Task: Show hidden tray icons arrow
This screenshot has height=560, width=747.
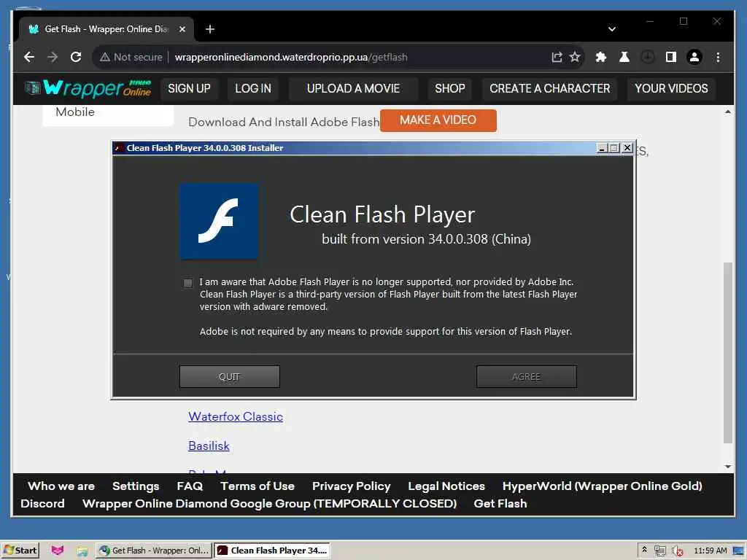Action: [x=645, y=550]
